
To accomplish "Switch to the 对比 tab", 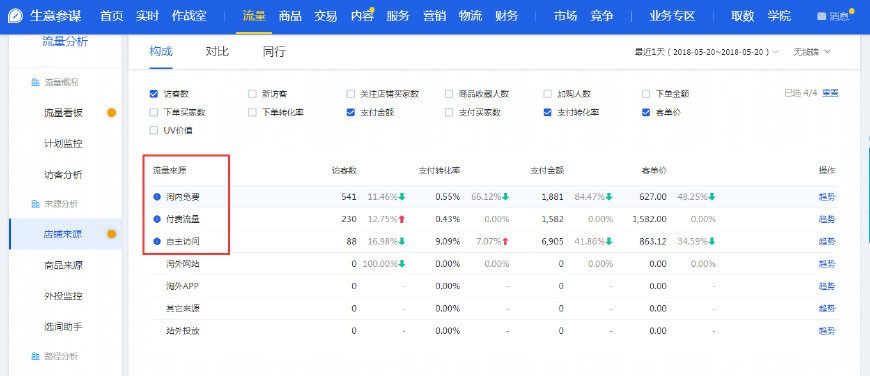I will (x=218, y=52).
